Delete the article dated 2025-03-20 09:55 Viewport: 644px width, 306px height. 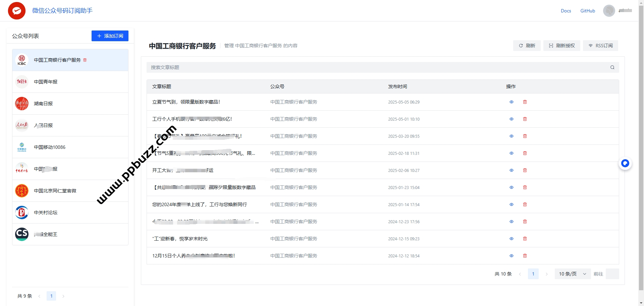[x=525, y=136]
